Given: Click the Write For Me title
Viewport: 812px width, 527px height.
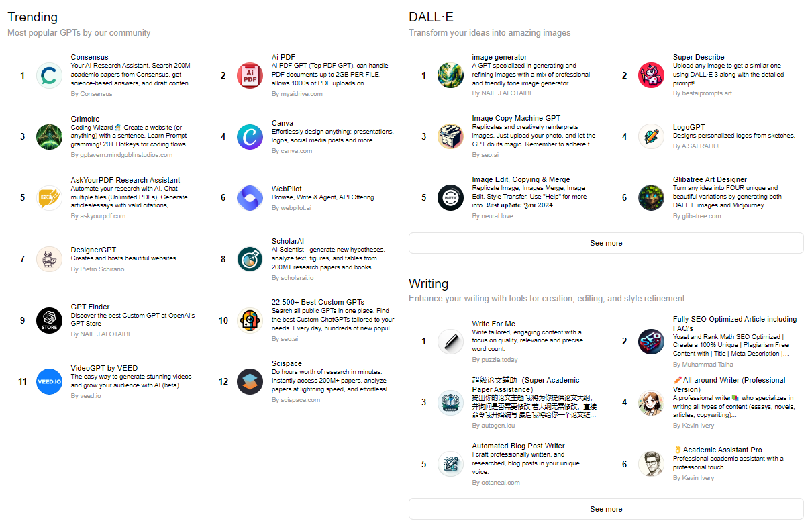Looking at the screenshot, I should tap(494, 324).
